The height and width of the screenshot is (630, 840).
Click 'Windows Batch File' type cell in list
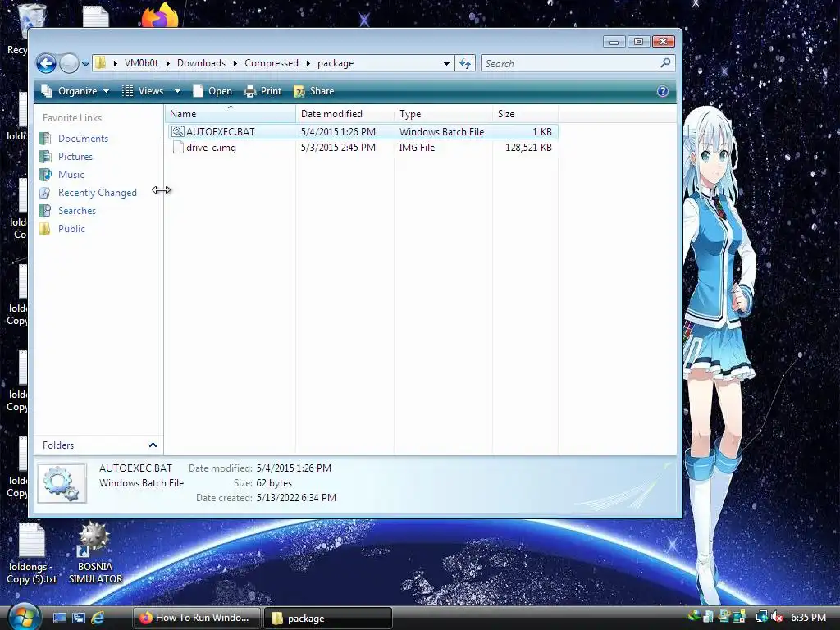coord(441,132)
